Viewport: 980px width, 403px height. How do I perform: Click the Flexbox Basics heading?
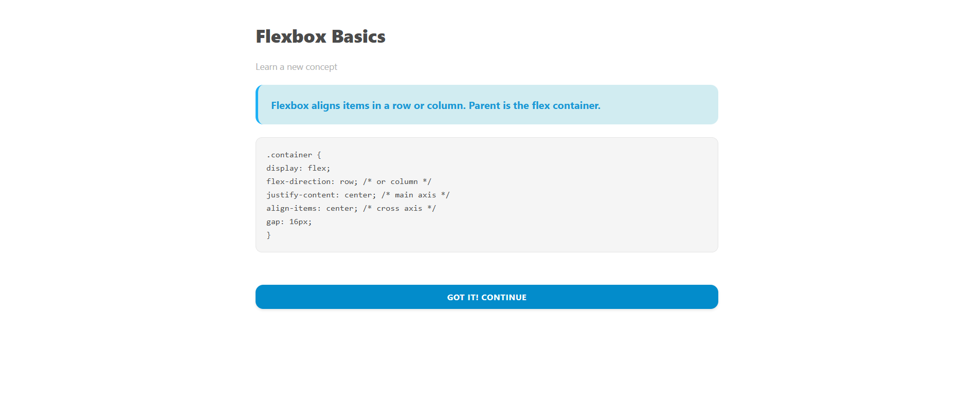(320, 36)
